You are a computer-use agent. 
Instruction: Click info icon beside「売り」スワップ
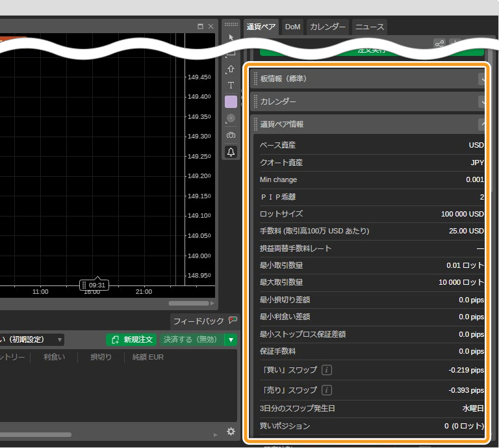coord(327,390)
